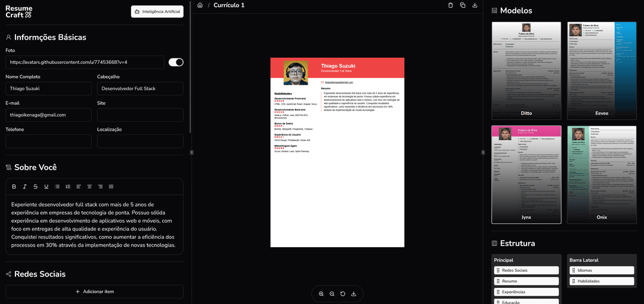The image size is (644, 304).
Task: Apply italic formatting in the Sobre Você editor
Action: [x=25, y=187]
